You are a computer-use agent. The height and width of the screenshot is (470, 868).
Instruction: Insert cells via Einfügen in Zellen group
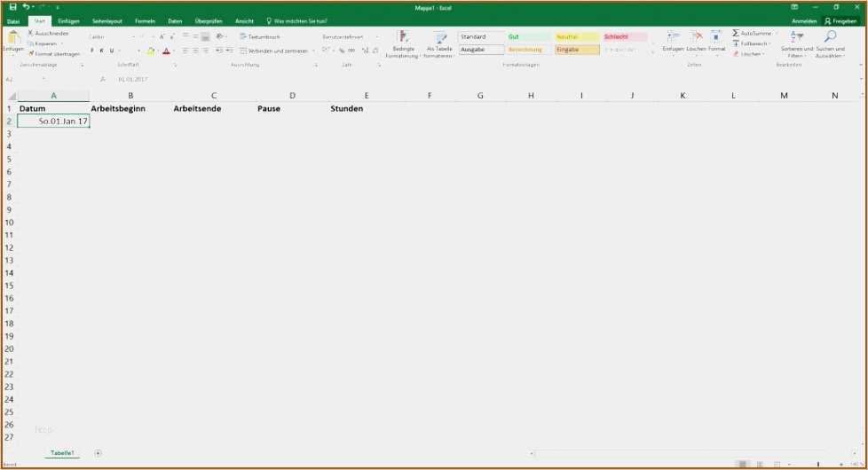tap(673, 42)
